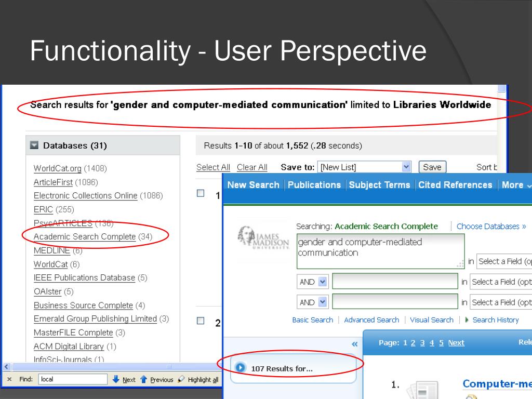
Task: Go to results page 4
Action: [x=432, y=343]
